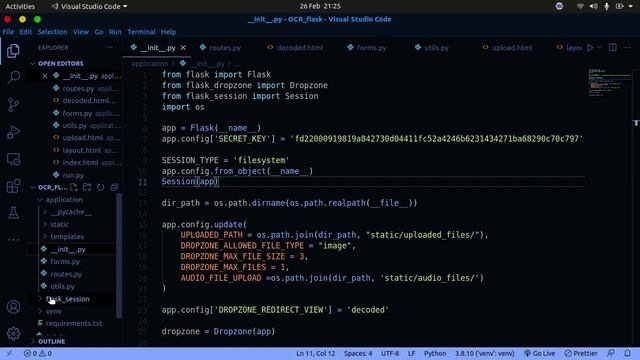
Task: Open Ubuntu Activities overview
Action: [x=20, y=6]
